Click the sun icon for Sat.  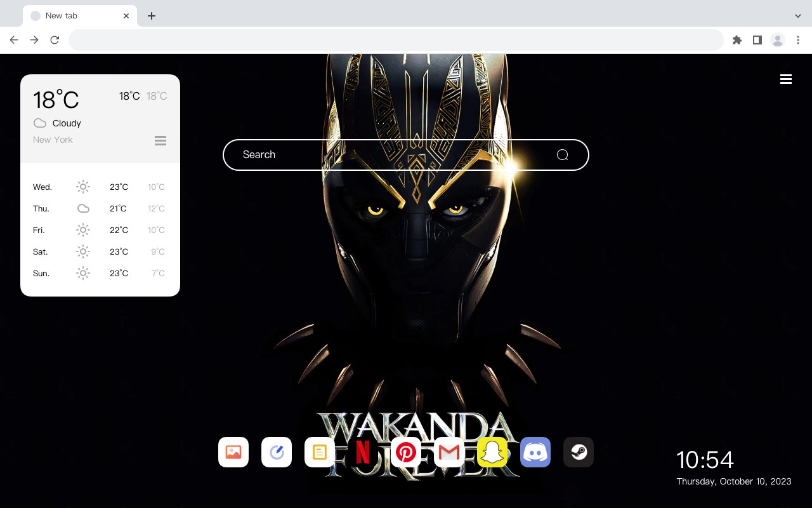coord(83,251)
